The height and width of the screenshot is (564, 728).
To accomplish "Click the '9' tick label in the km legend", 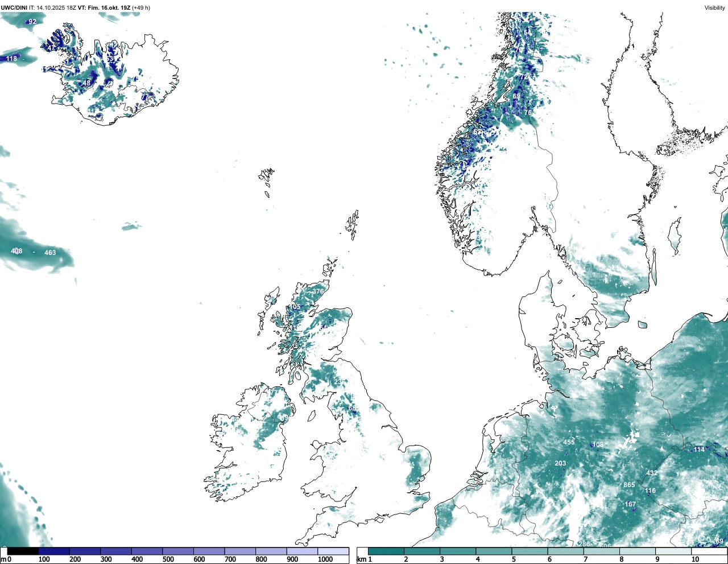I will coord(657,559).
